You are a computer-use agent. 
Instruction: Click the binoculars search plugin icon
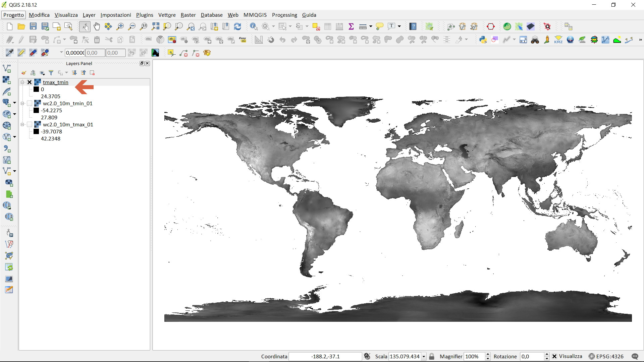[x=535, y=40]
